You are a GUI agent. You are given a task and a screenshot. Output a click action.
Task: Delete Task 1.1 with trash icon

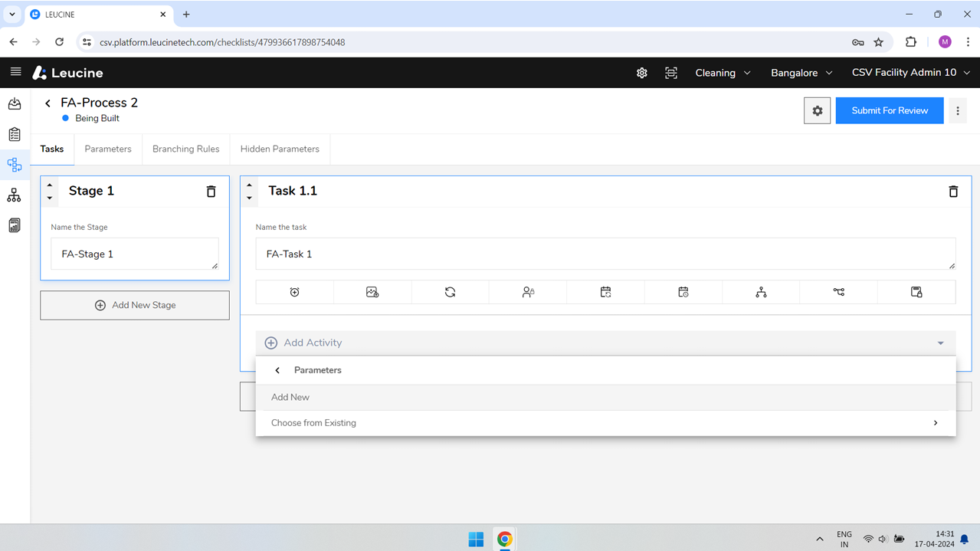pyautogui.click(x=953, y=191)
